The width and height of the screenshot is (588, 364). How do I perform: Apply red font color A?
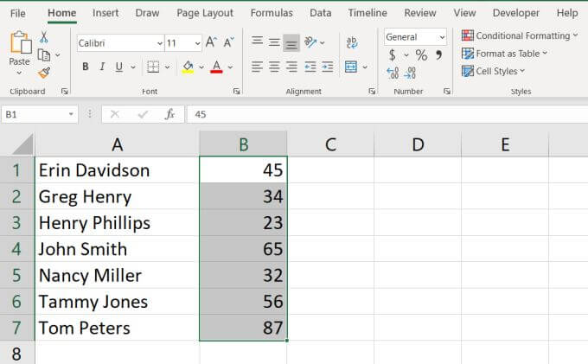(216, 67)
